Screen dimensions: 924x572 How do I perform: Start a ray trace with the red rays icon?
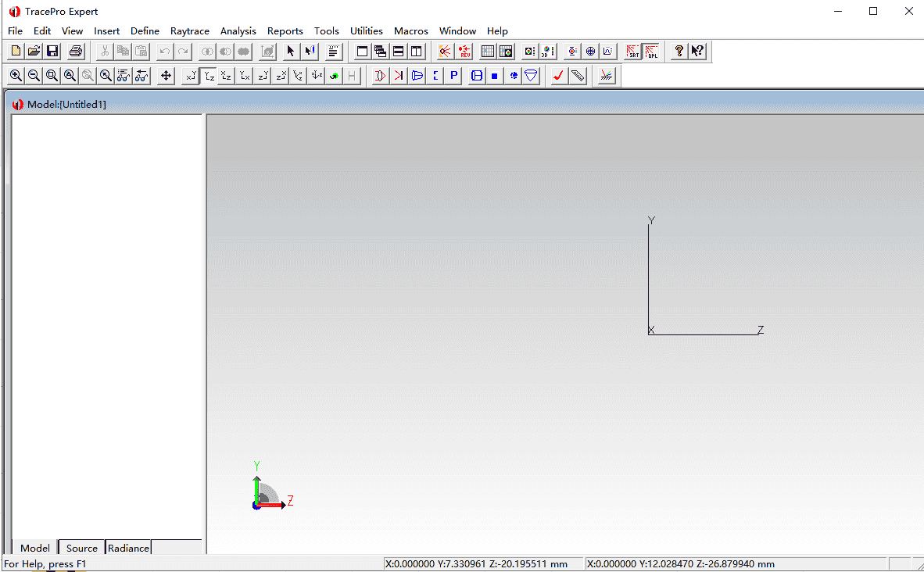coord(445,52)
